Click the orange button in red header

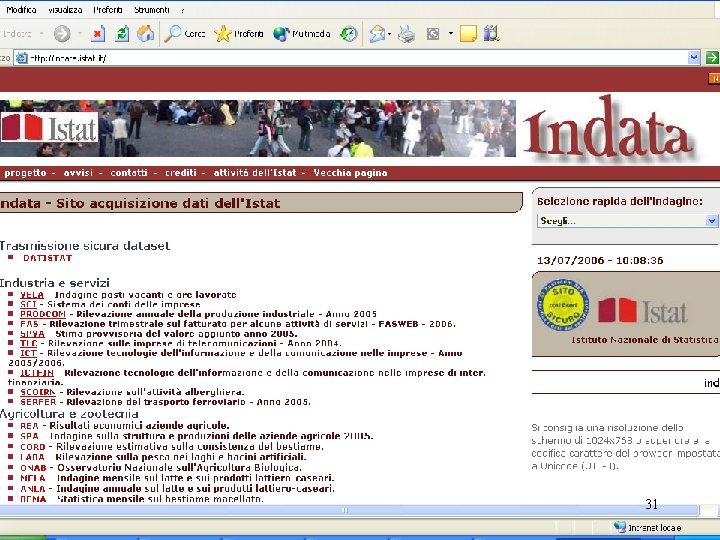(x=714, y=79)
